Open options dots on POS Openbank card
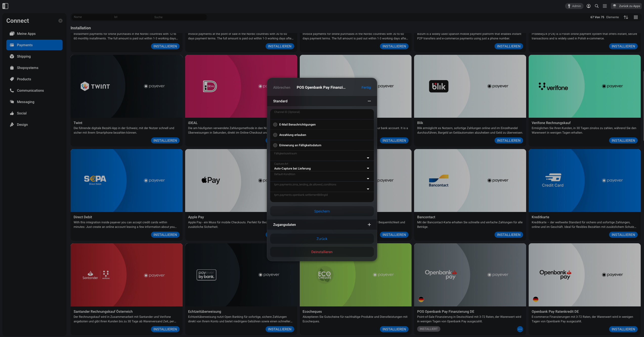644x337 pixels. [x=520, y=329]
